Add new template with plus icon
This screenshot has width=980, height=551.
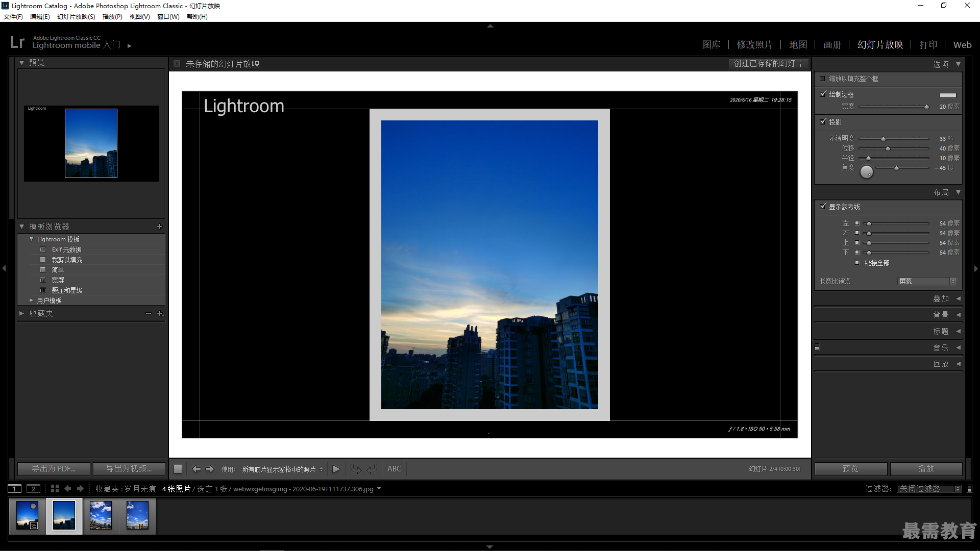160,227
